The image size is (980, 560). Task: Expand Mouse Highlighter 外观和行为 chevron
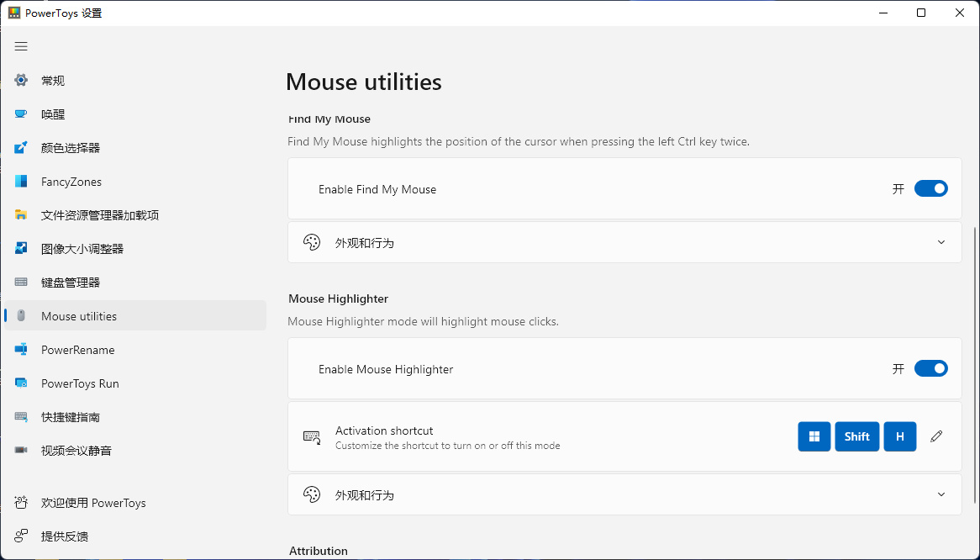(940, 494)
